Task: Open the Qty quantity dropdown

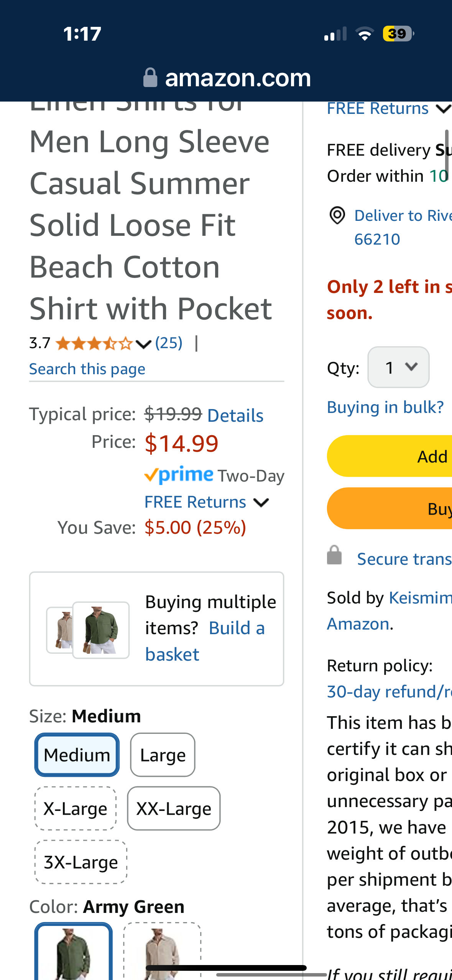Action: 398,367
